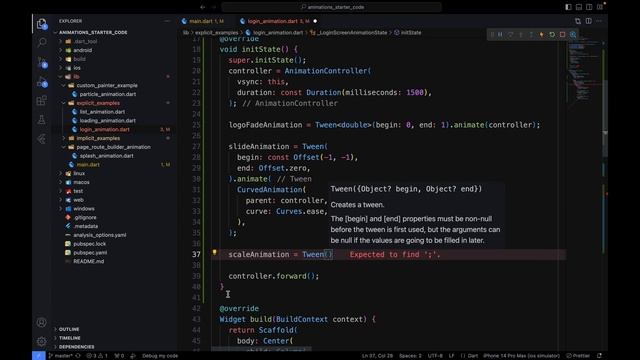
Task: Change indentation via Spaces: 2
Action: 410,356
